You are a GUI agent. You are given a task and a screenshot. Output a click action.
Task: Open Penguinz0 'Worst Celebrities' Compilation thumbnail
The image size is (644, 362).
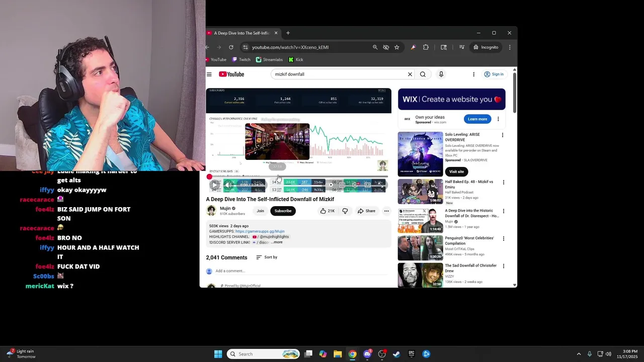pos(421,248)
